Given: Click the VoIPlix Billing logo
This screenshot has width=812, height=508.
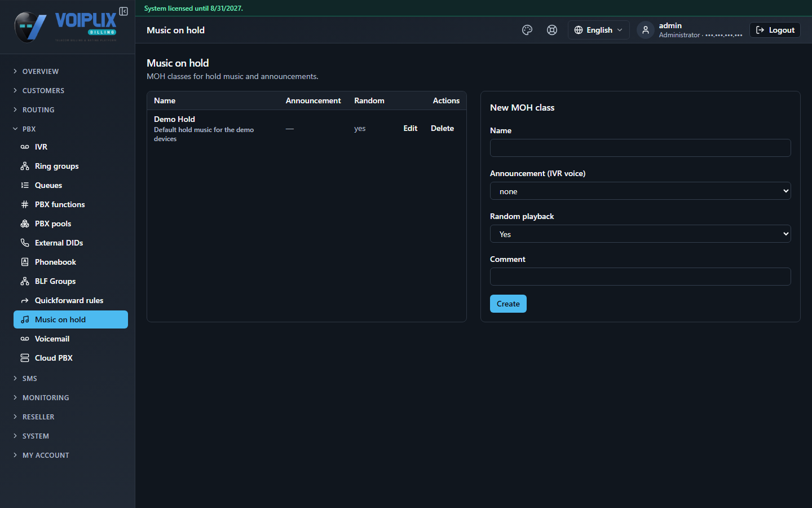Looking at the screenshot, I should (66, 27).
